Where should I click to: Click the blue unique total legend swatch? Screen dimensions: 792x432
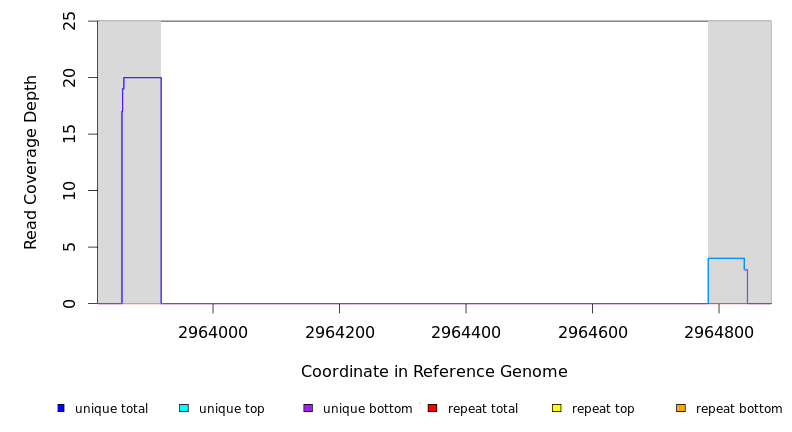point(61,408)
